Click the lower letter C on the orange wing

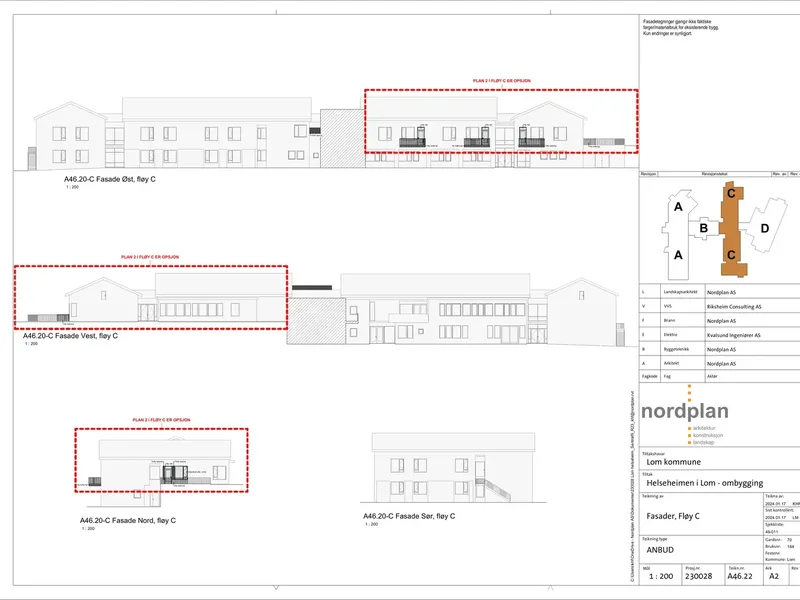(x=731, y=255)
